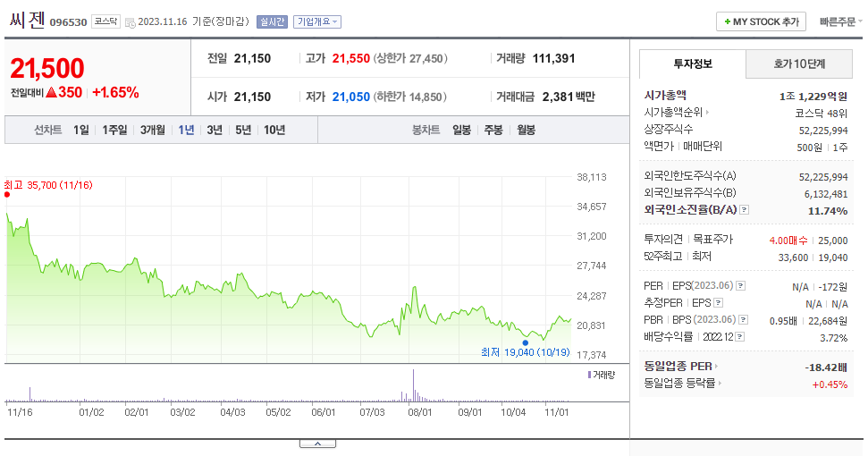Click the 거래대금 value 2,381 백만
This screenshot has width=868, height=456.
pyautogui.click(x=569, y=97)
